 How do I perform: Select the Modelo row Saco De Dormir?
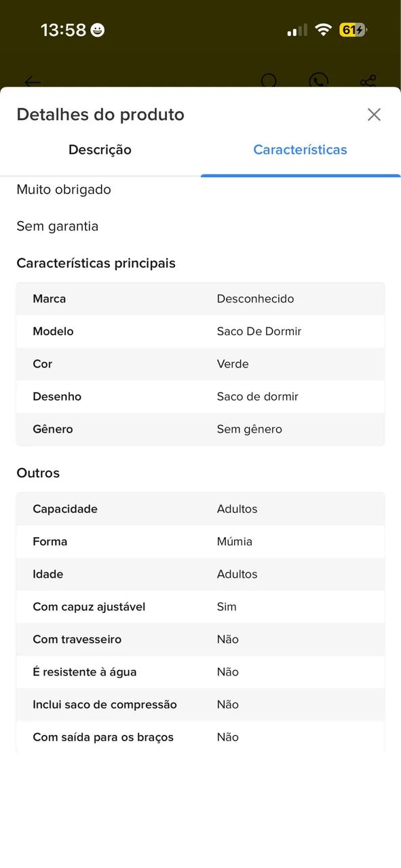(x=200, y=332)
